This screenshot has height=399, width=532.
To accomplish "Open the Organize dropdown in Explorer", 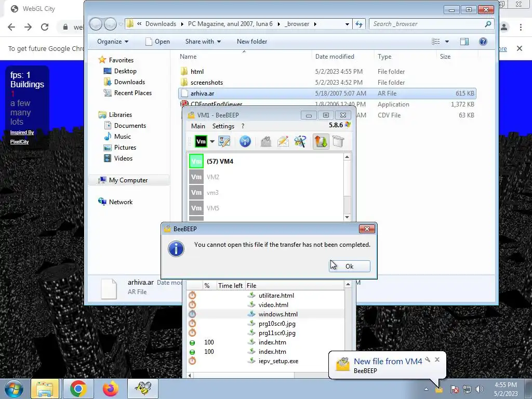I will coord(113,42).
